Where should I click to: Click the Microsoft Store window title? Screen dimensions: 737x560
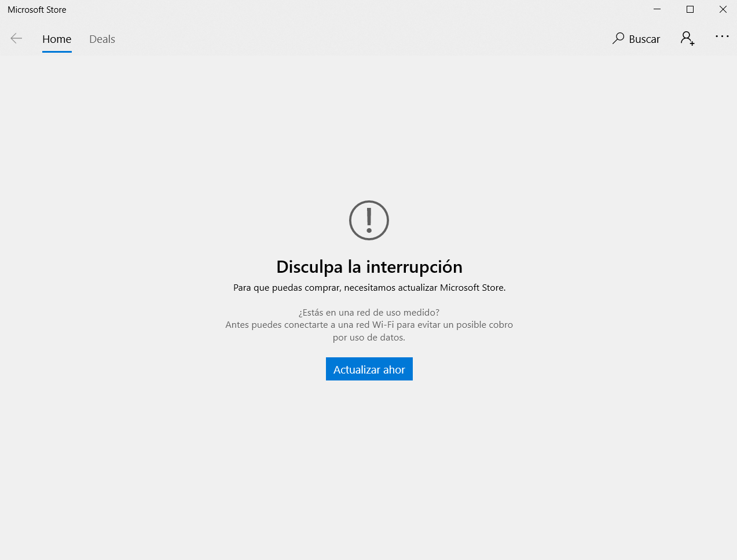pos(37,10)
